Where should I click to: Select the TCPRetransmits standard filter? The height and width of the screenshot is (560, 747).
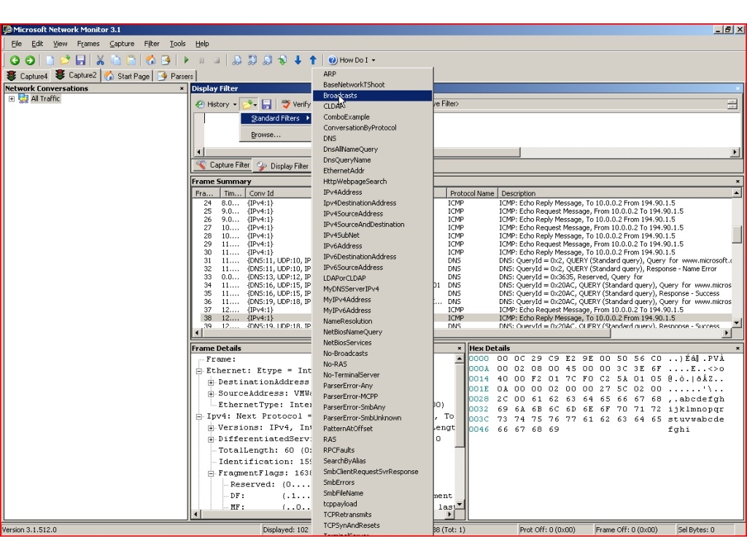(x=373, y=514)
